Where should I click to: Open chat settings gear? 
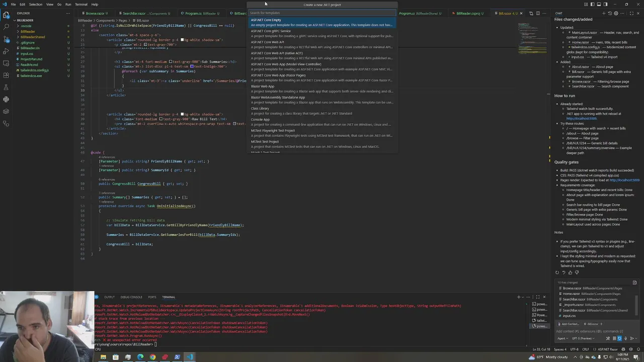616,13
